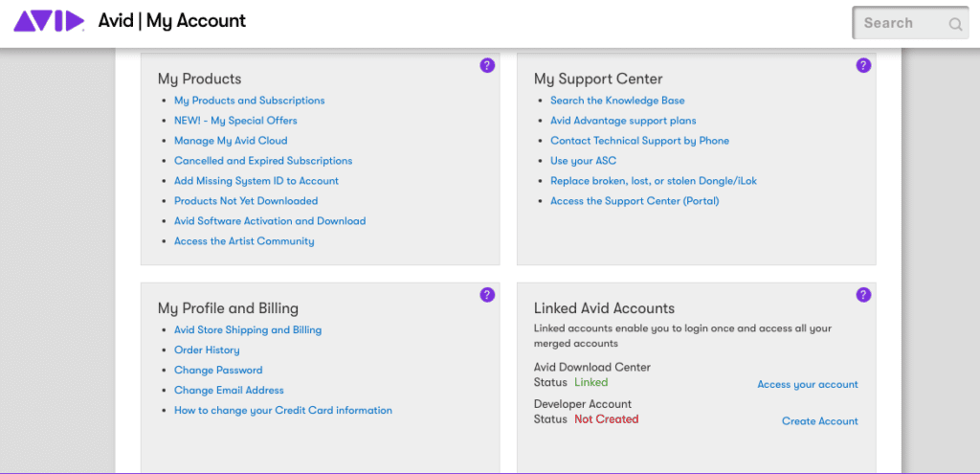Screen dimensions: 980x474
Task: Open How to change your Credit Card information link
Action: point(283,410)
